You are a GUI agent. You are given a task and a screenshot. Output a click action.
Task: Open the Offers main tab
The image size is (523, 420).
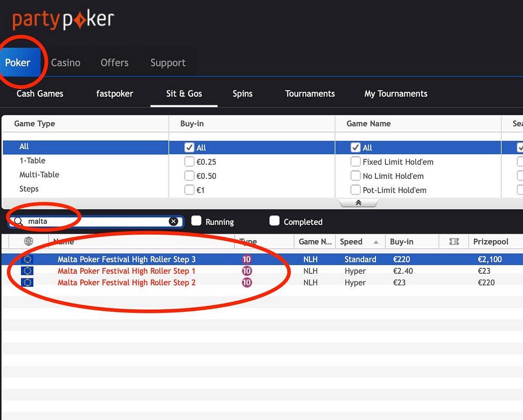point(114,63)
